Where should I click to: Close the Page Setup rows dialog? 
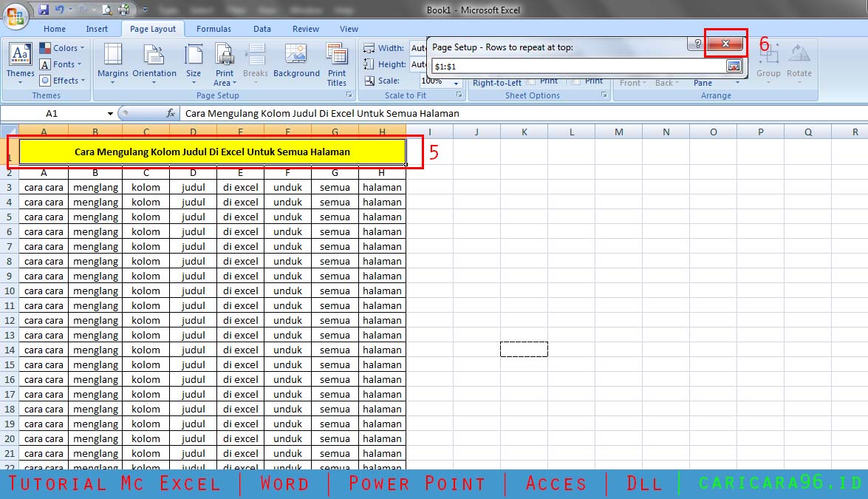[725, 43]
